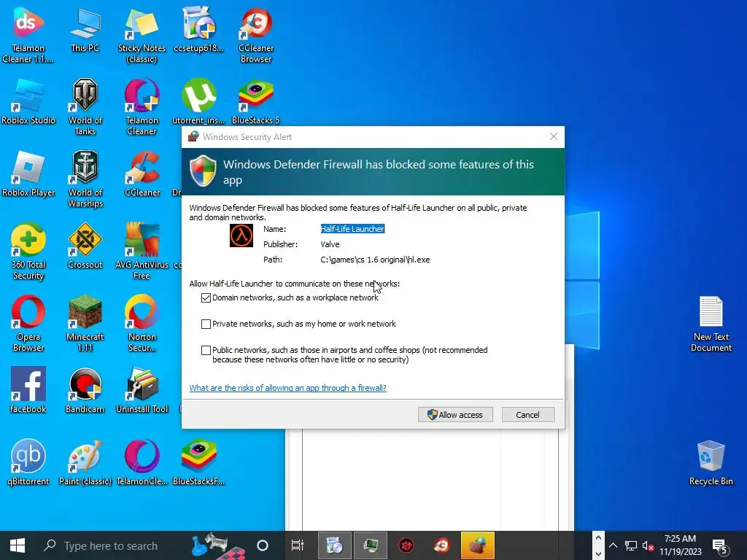Select Roblox Studio desktop icon
Viewport: 747px width, 560px height.
point(28,101)
